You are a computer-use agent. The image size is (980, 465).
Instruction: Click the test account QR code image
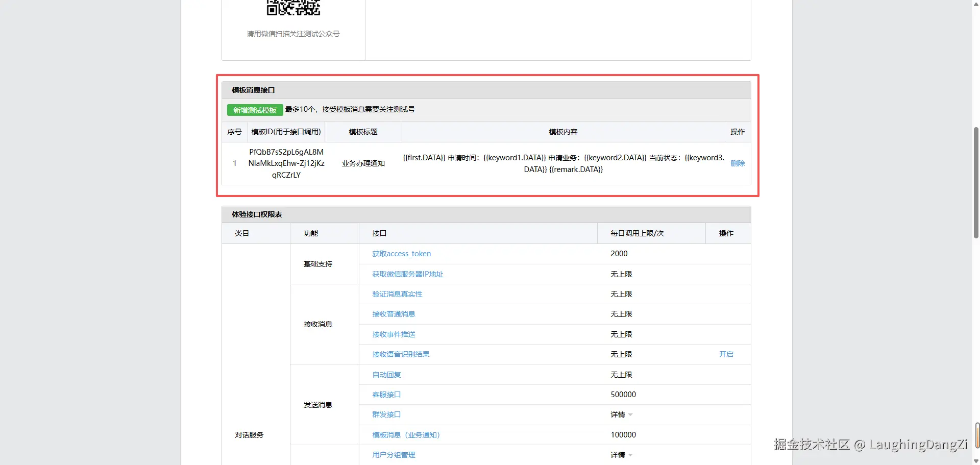click(x=293, y=7)
